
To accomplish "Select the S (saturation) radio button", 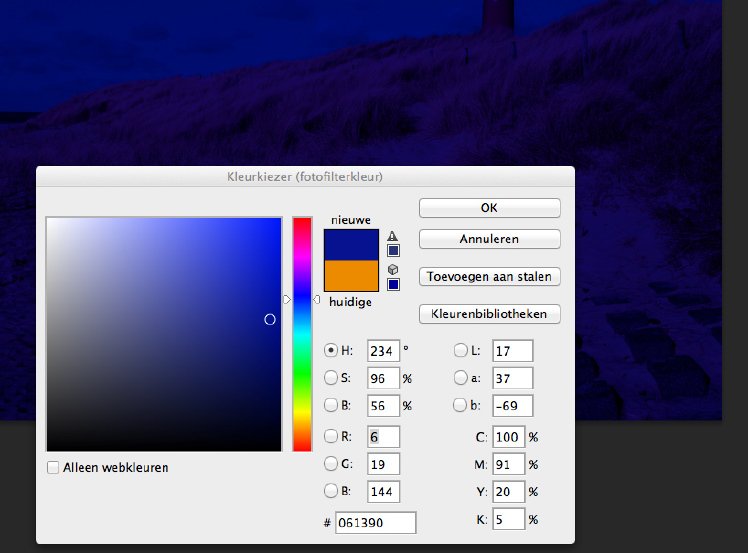I will coord(331,378).
